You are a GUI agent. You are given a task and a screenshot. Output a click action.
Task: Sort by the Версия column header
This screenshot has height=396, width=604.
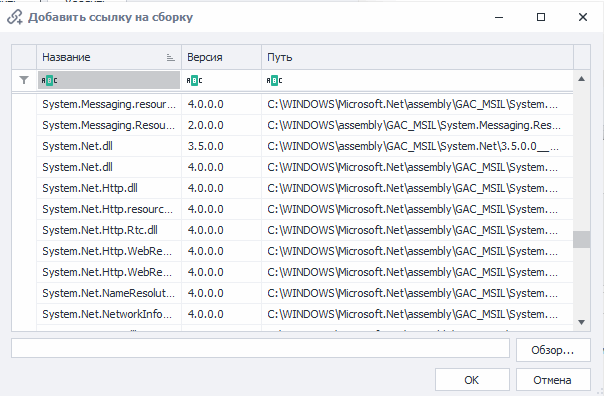(x=221, y=57)
